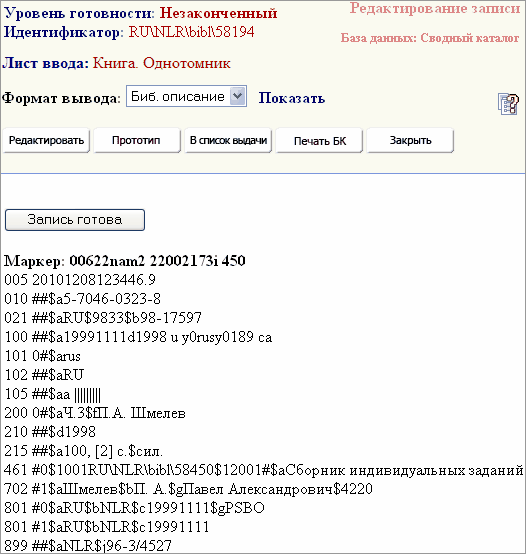Click field 801 #1$aRU$bNLR$c19991111 line
The width and height of the screenshot is (526, 556).
click(x=106, y=527)
